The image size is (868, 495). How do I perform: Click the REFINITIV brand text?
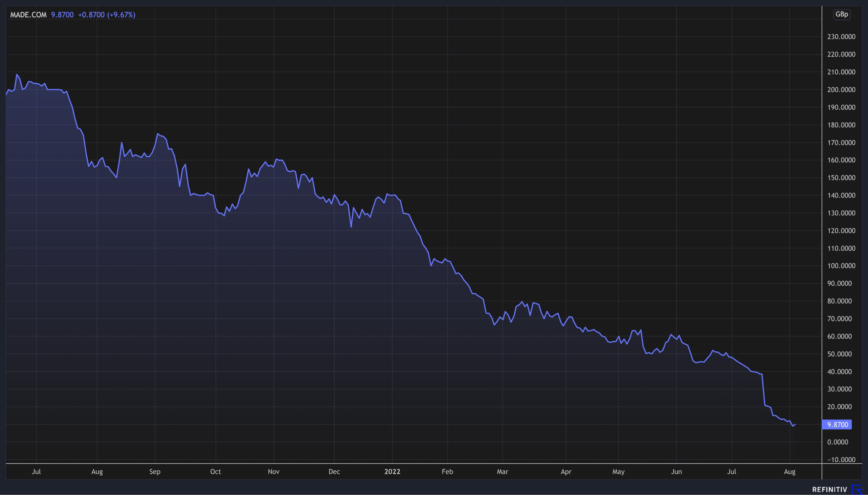tap(830, 489)
